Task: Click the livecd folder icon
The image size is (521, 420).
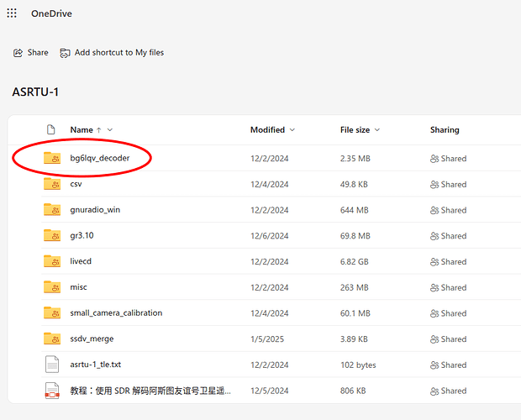Action: (52, 261)
